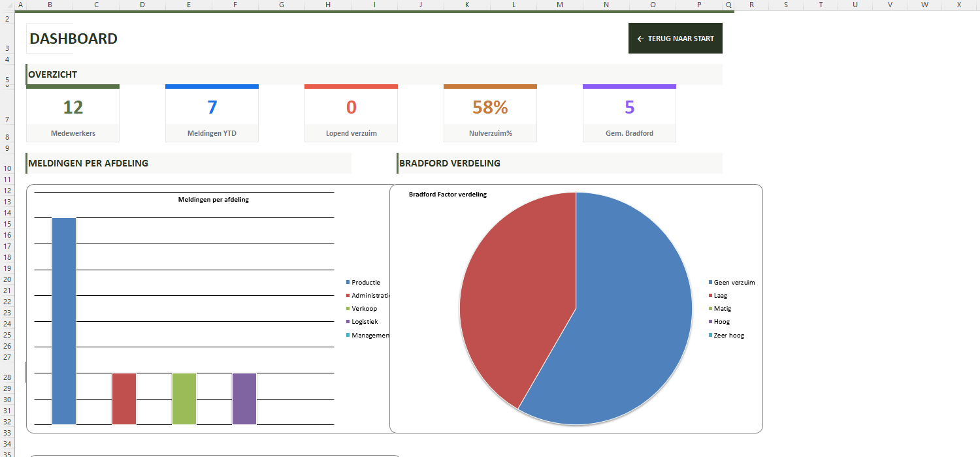Image resolution: width=980 pixels, height=457 pixels.
Task: Select the MELDINGEN PER AFDELING section header
Action: coord(188,163)
